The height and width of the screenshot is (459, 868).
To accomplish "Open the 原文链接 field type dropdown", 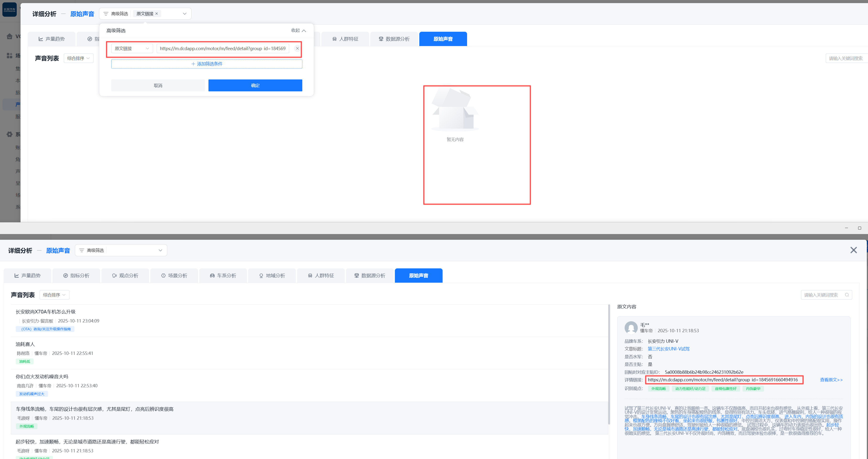I will click(132, 48).
